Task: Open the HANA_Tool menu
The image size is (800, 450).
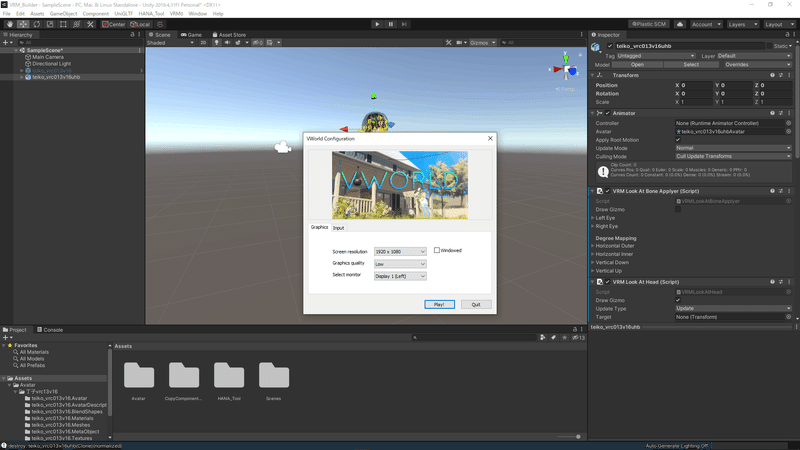Action: (151, 14)
